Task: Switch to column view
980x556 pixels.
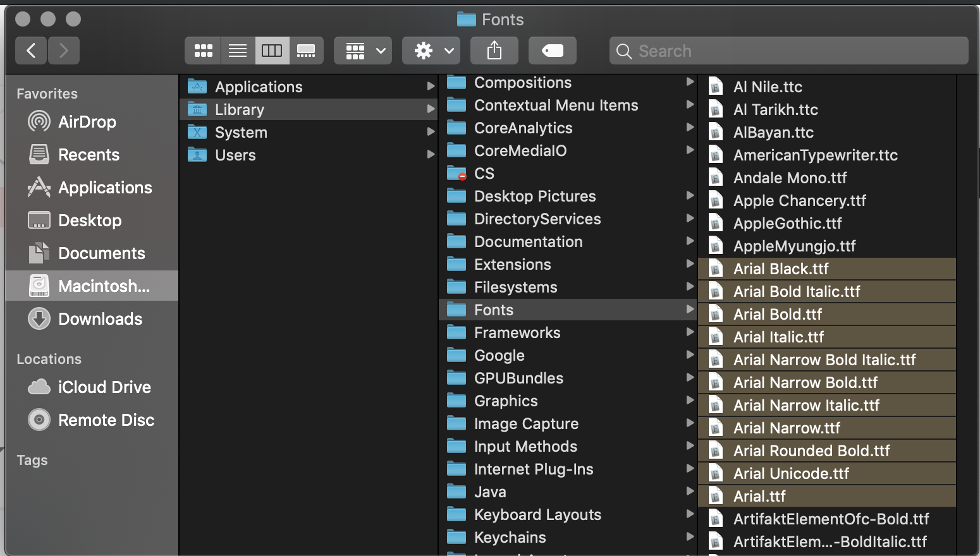Action: pyautogui.click(x=272, y=51)
